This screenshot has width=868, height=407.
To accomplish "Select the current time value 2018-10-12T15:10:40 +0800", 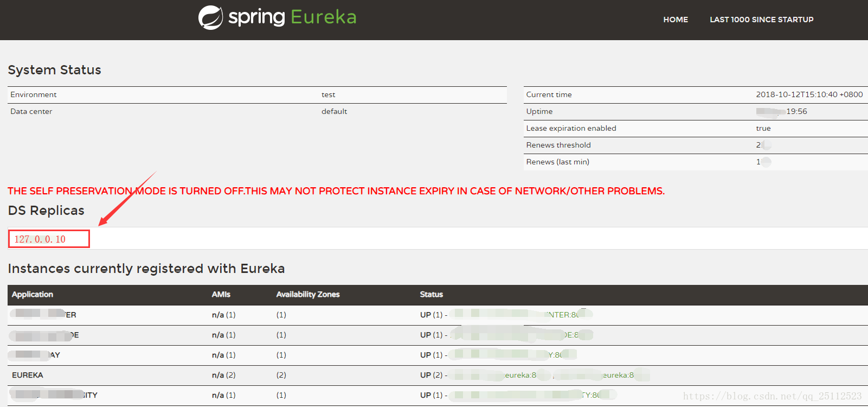I will click(x=809, y=94).
